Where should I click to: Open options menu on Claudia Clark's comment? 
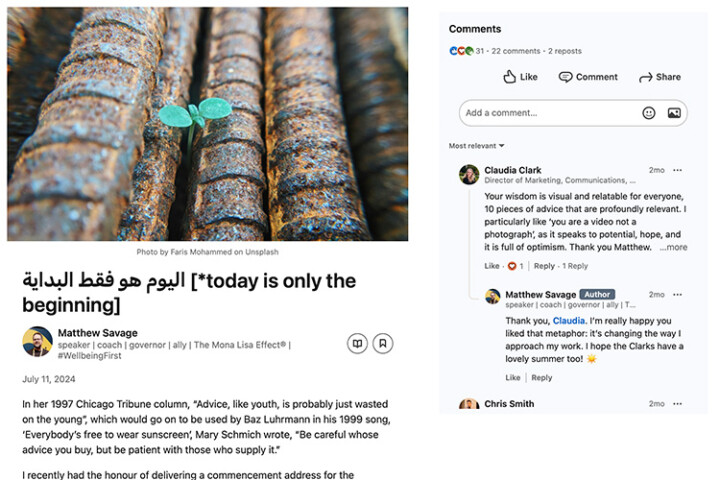pyautogui.click(x=677, y=170)
